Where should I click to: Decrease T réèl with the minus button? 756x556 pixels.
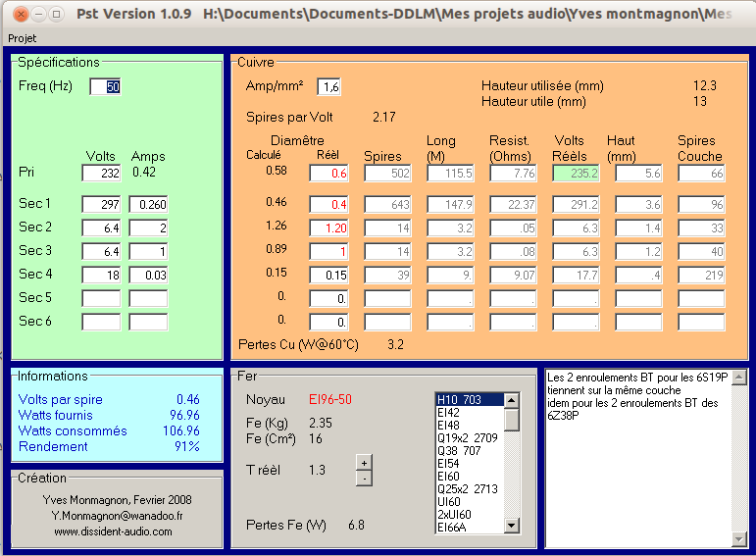364,479
